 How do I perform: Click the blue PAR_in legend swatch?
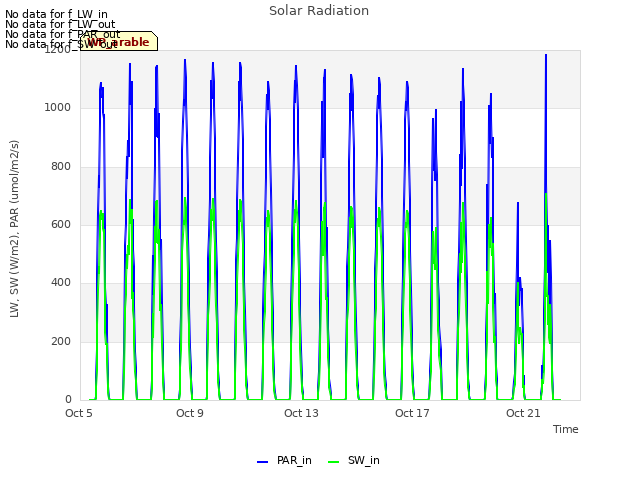click(x=262, y=462)
